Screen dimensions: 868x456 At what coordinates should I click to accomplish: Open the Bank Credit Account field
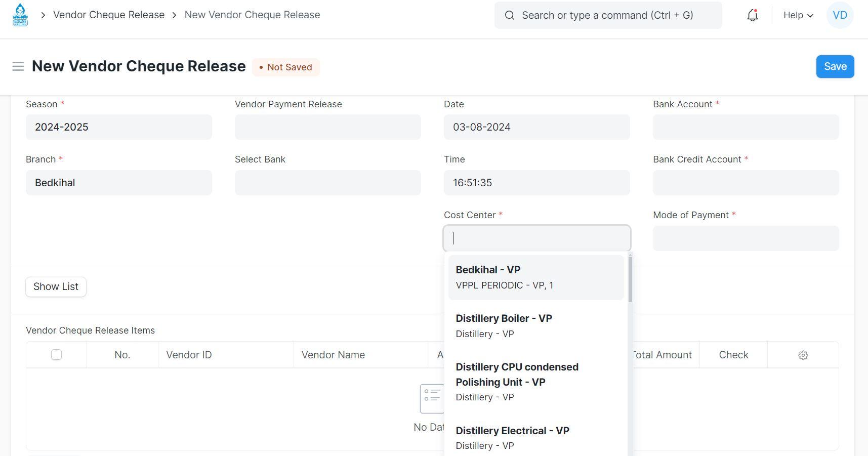pyautogui.click(x=746, y=183)
